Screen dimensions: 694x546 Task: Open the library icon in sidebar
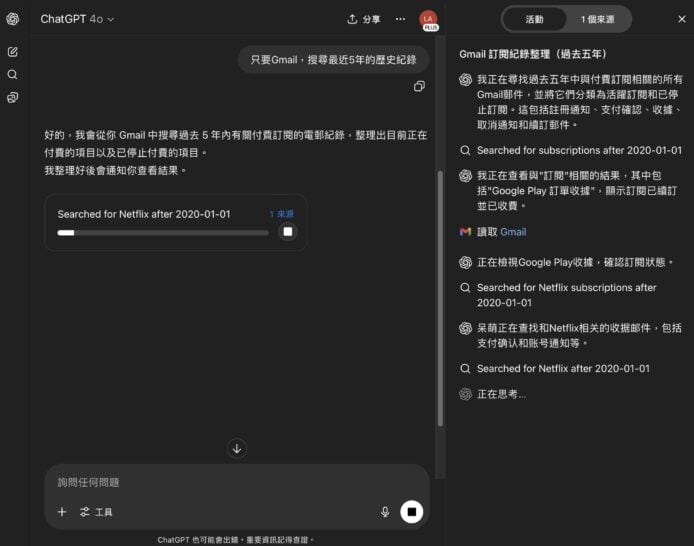pyautogui.click(x=12, y=97)
